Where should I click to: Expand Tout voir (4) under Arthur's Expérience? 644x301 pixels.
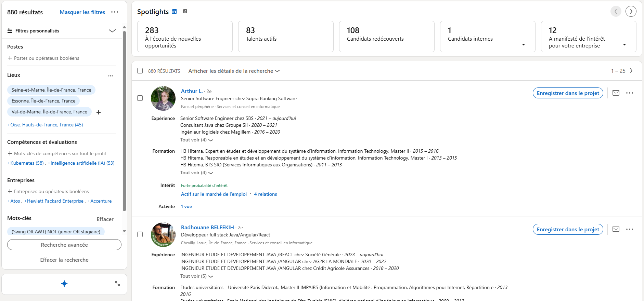click(x=197, y=140)
